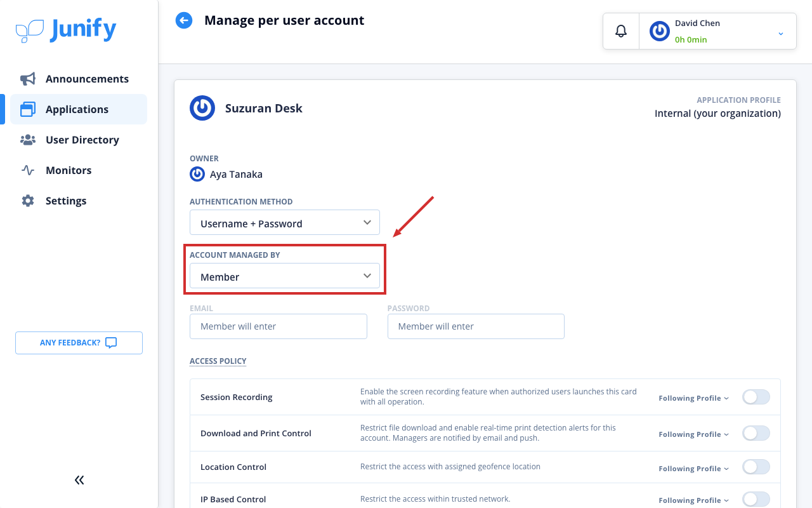Collapse the sidebar with double chevron
Screen dimensions: 812x508
click(79, 480)
